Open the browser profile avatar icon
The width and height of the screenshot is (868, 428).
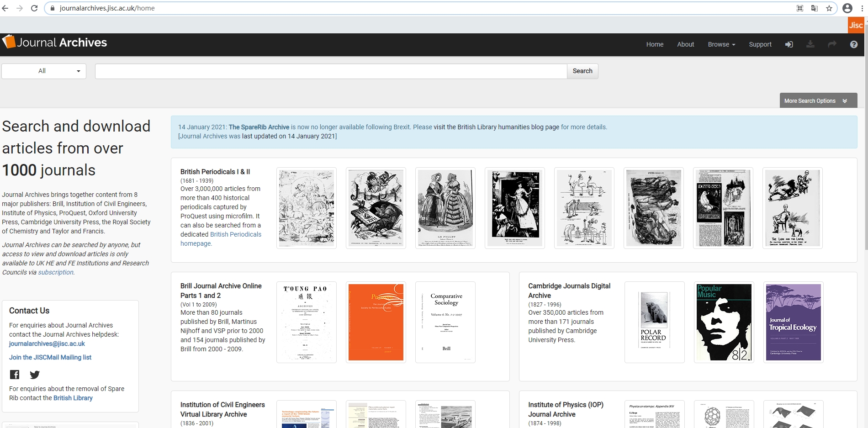pos(847,8)
